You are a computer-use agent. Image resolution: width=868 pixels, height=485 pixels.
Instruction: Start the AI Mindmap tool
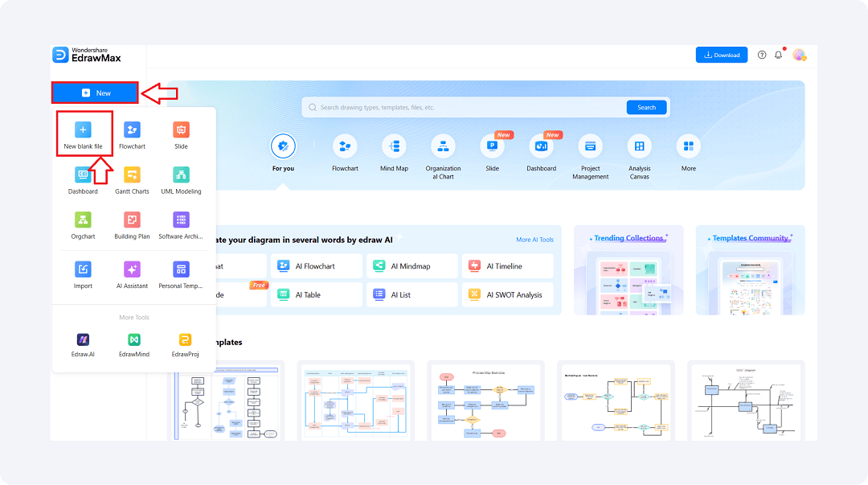pyautogui.click(x=411, y=266)
